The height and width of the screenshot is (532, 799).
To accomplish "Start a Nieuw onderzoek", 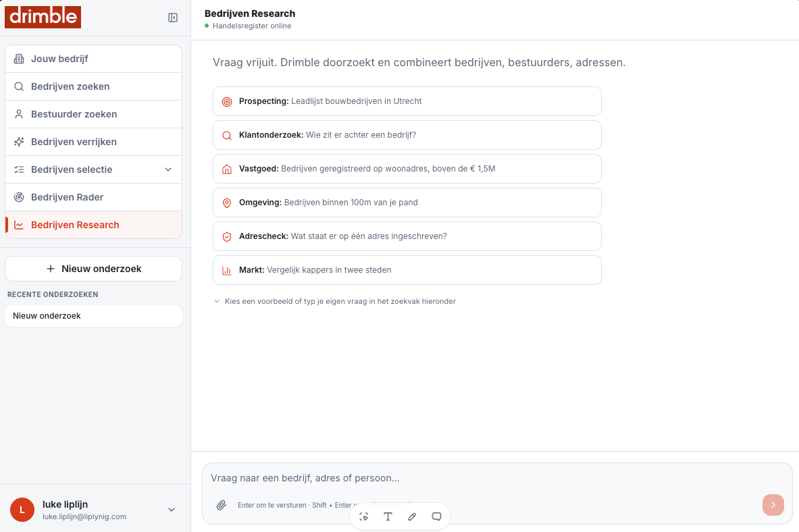I will [x=93, y=269].
